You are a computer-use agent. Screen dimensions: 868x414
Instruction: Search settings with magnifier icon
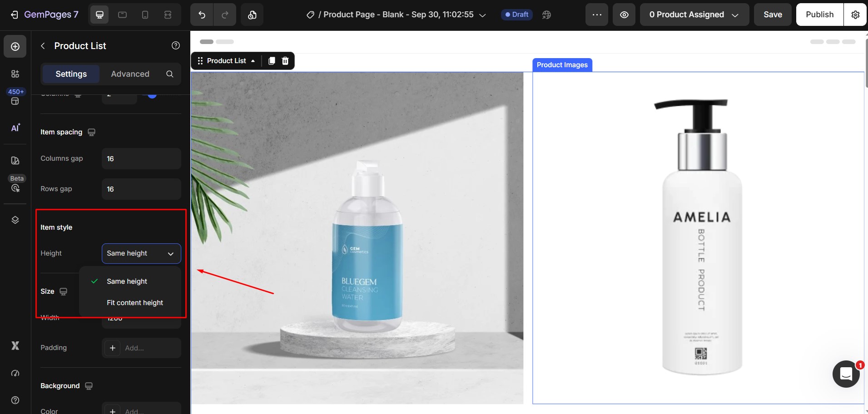[x=170, y=74]
